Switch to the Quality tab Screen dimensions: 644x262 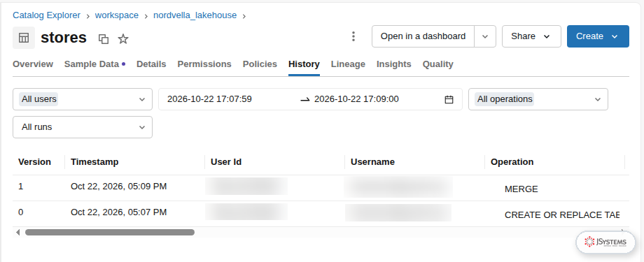(x=437, y=64)
